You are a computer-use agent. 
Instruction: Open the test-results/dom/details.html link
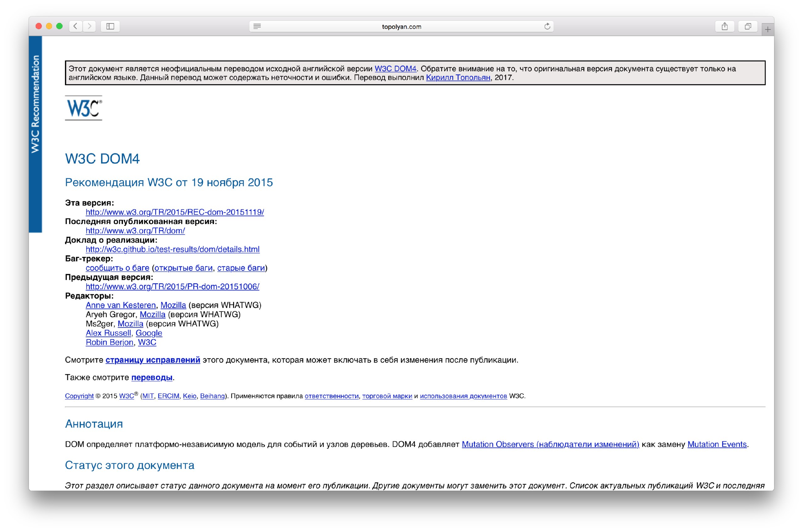[173, 249]
